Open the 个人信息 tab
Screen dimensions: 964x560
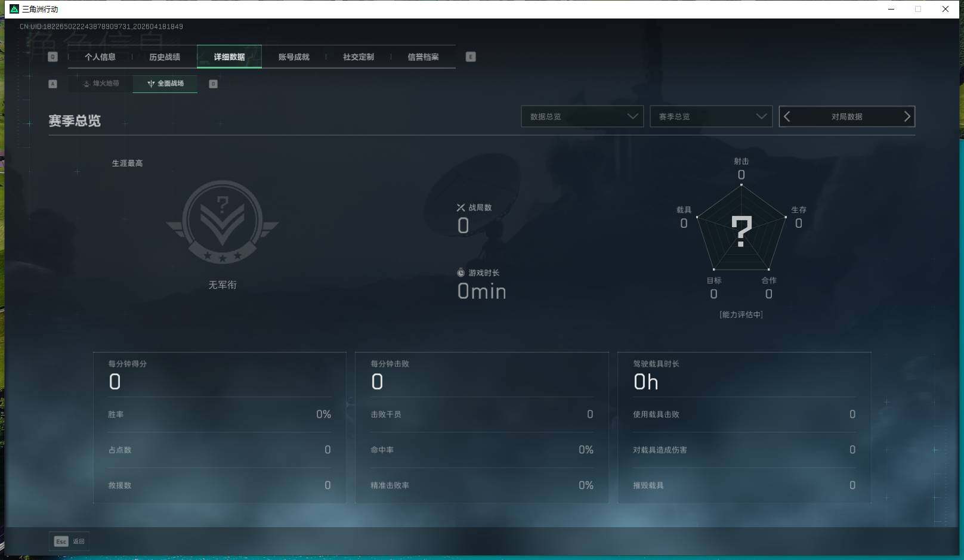pyautogui.click(x=100, y=57)
